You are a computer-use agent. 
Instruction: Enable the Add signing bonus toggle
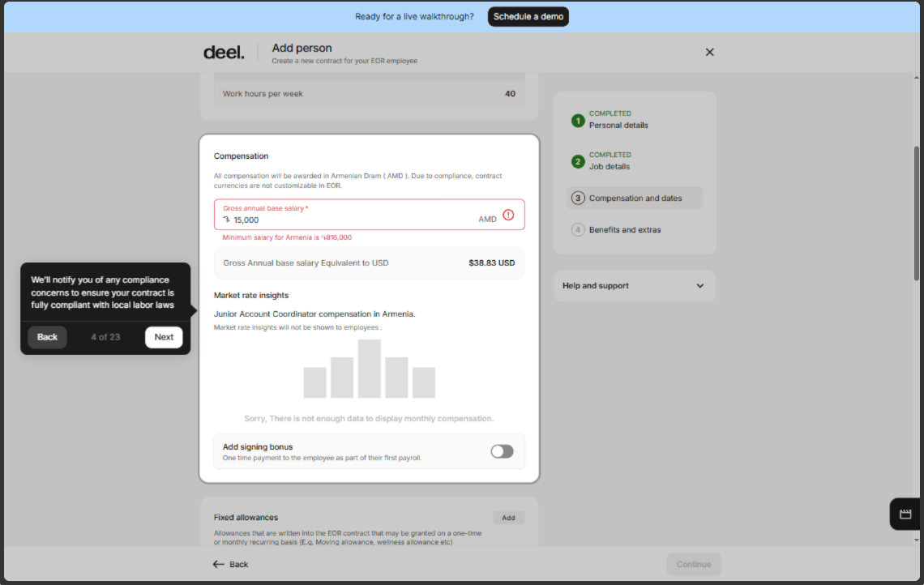coord(502,451)
